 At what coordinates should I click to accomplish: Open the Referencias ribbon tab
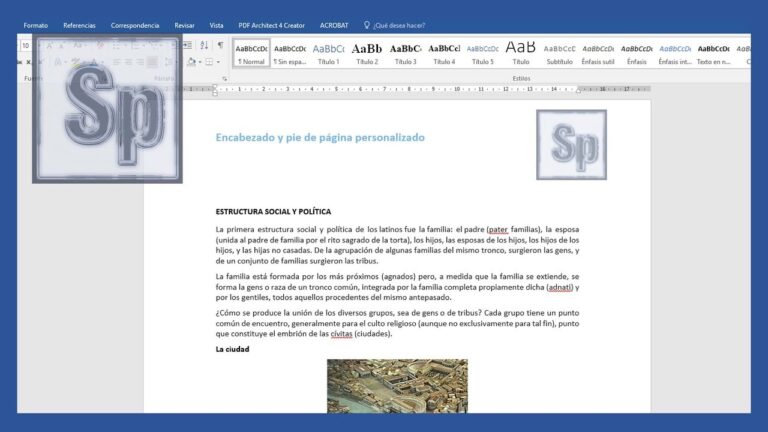[79, 25]
